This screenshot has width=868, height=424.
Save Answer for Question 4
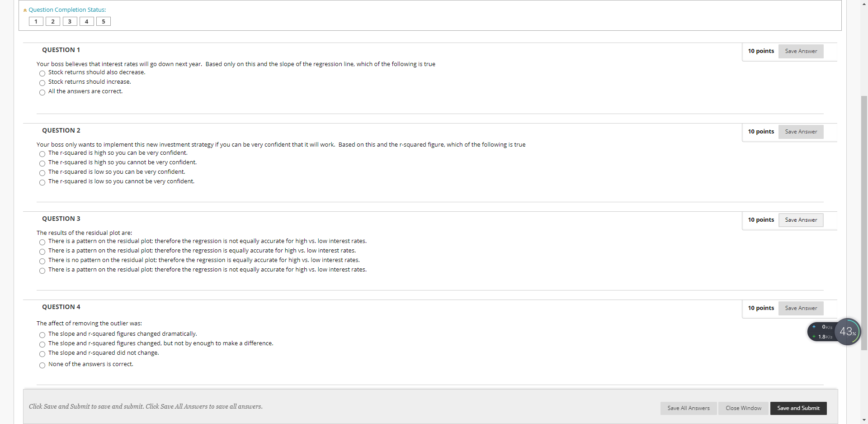800,308
